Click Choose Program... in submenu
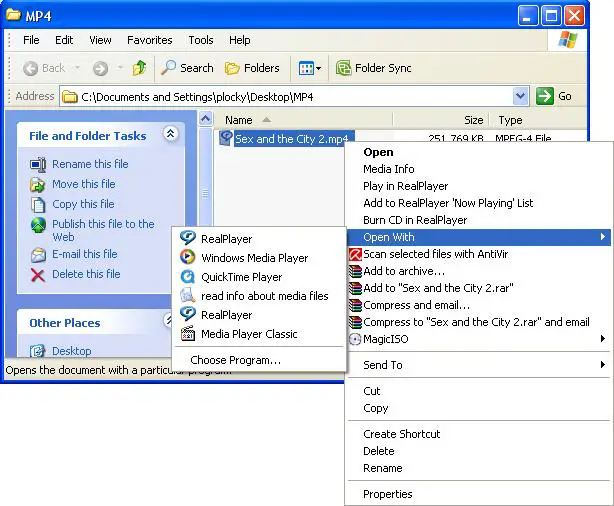614x506 pixels. coord(259,360)
